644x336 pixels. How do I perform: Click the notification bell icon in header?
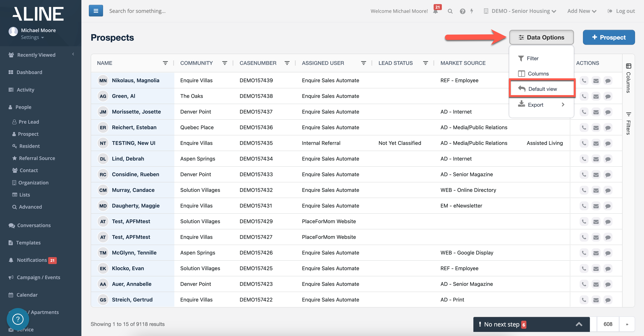coord(435,11)
